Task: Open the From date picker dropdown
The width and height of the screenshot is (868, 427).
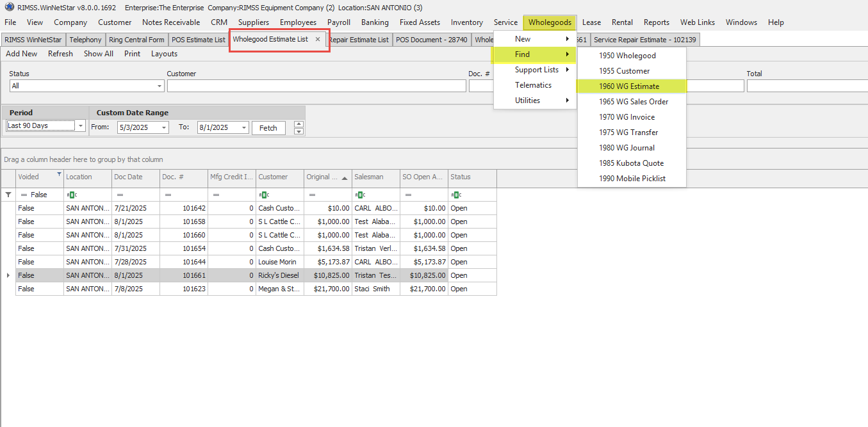Action: point(165,128)
